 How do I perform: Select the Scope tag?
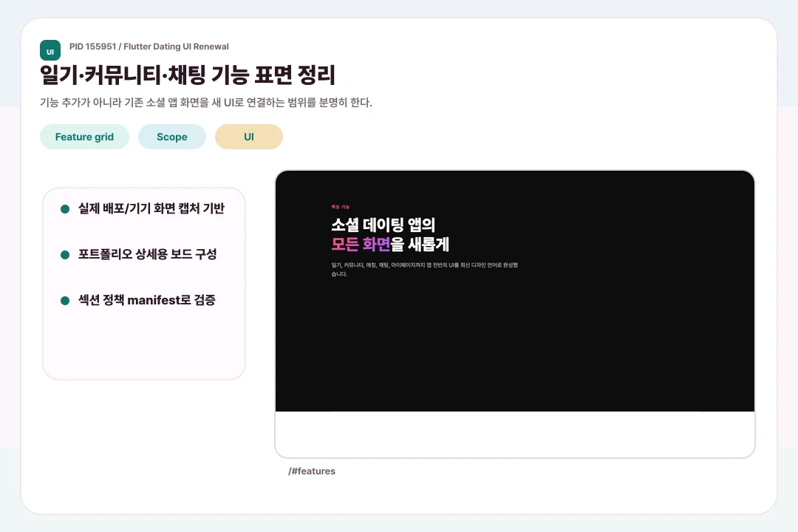pyautogui.click(x=172, y=137)
